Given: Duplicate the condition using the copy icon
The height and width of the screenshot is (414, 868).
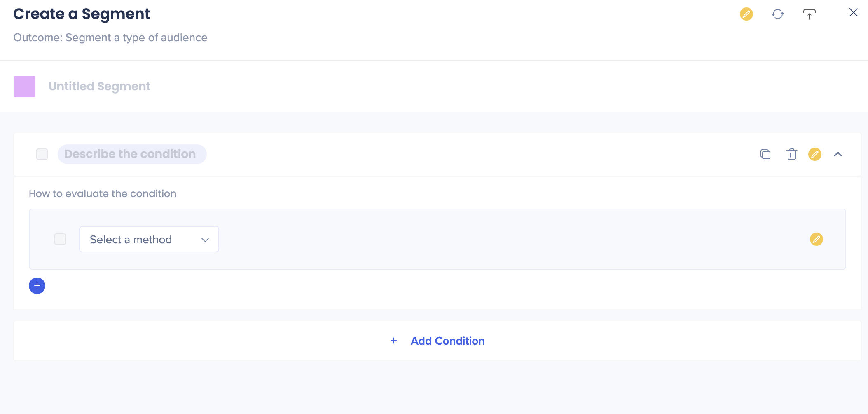Looking at the screenshot, I should pyautogui.click(x=765, y=154).
